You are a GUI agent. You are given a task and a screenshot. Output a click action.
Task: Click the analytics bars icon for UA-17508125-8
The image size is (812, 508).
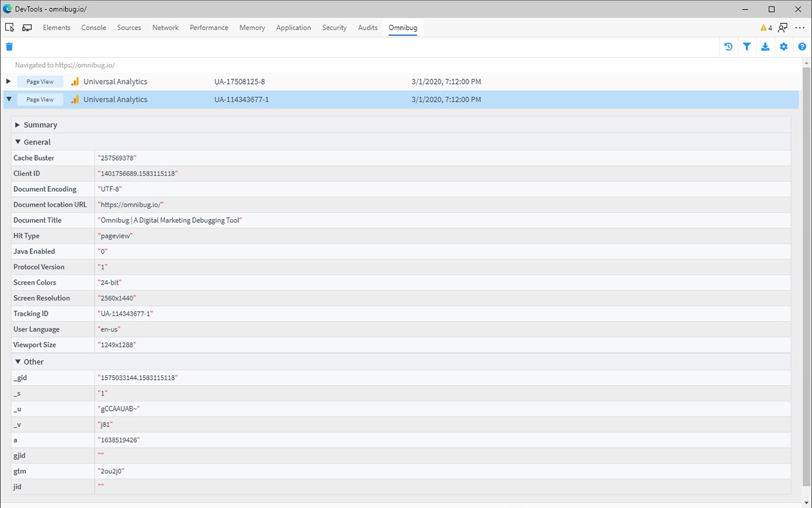coord(75,81)
